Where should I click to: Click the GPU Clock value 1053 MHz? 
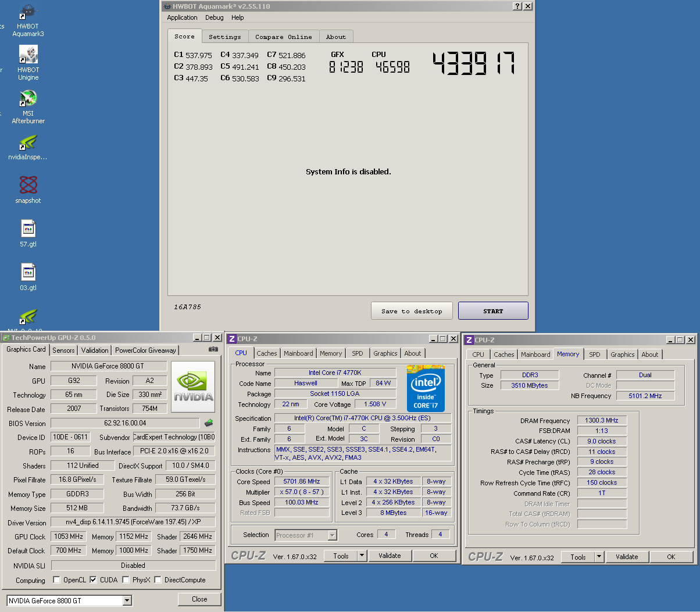pyautogui.click(x=69, y=536)
